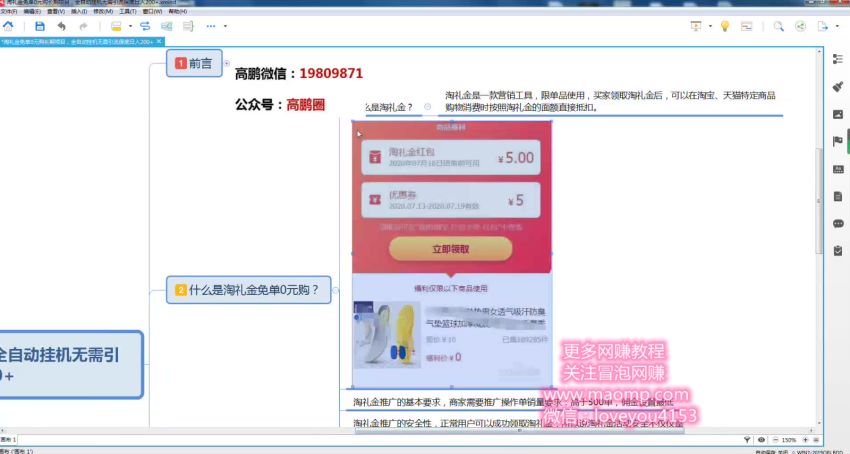Viewport: 850px width, 454px height.
Task: Open the 编辑(E) menu
Action: [32, 11]
